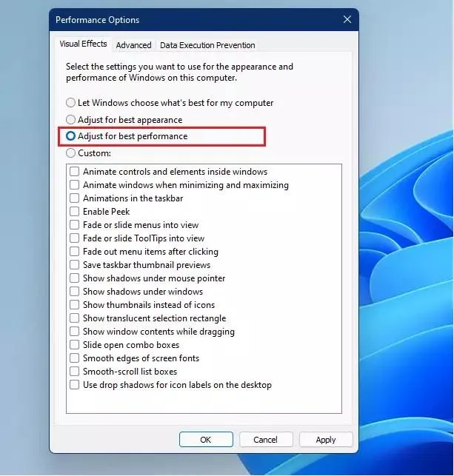Check Animate windows when minimizing and maximizing

coord(74,185)
